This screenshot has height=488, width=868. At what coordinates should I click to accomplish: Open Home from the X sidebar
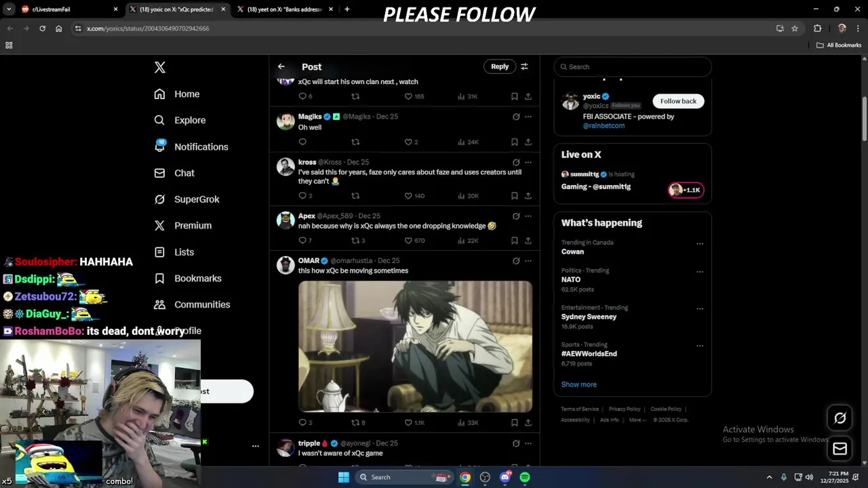point(177,94)
